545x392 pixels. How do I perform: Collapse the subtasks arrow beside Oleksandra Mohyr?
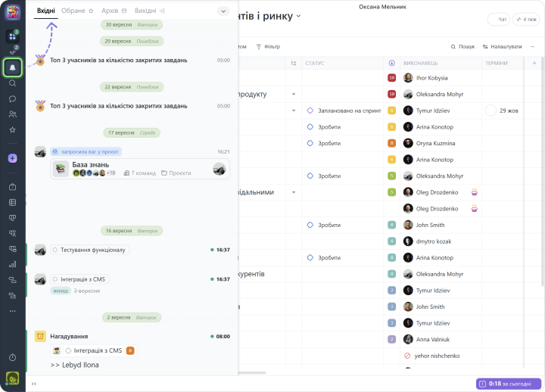[294, 94]
